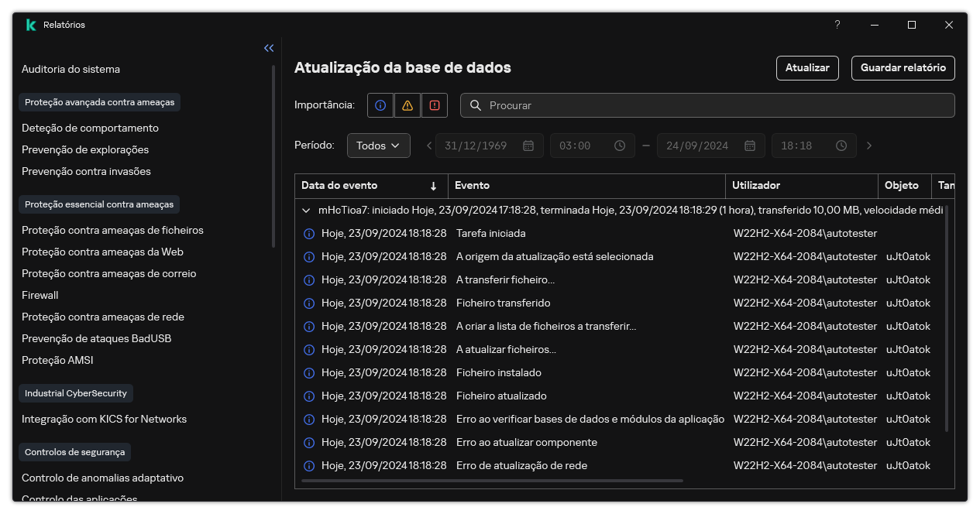
Task: Select Auditoria do sistema in sidebar
Action: pyautogui.click(x=70, y=69)
